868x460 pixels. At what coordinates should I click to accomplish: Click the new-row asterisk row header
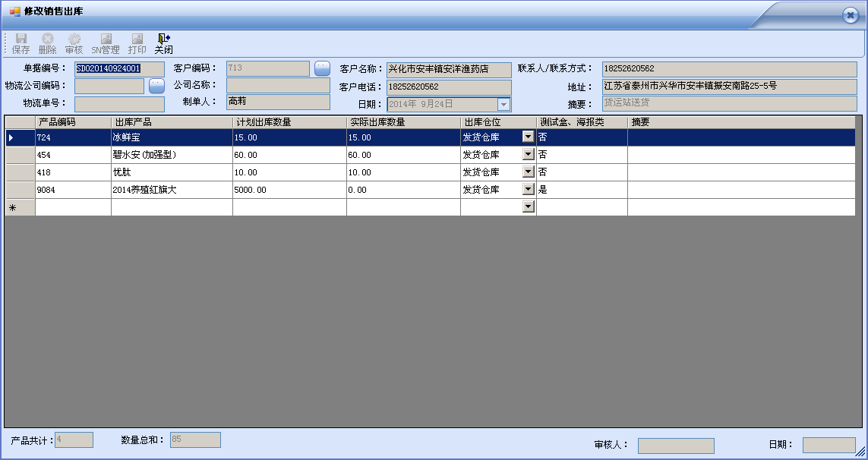(x=20, y=207)
